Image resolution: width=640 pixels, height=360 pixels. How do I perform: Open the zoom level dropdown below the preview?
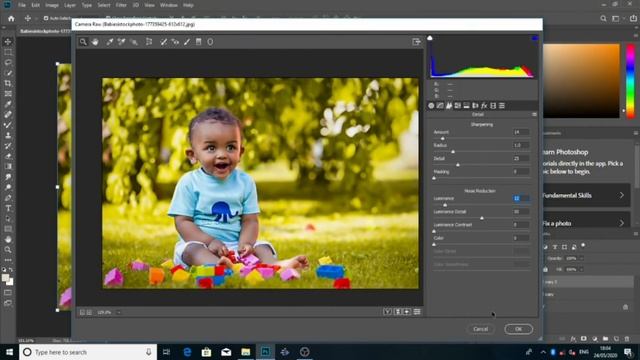pyautogui.click(x=119, y=312)
